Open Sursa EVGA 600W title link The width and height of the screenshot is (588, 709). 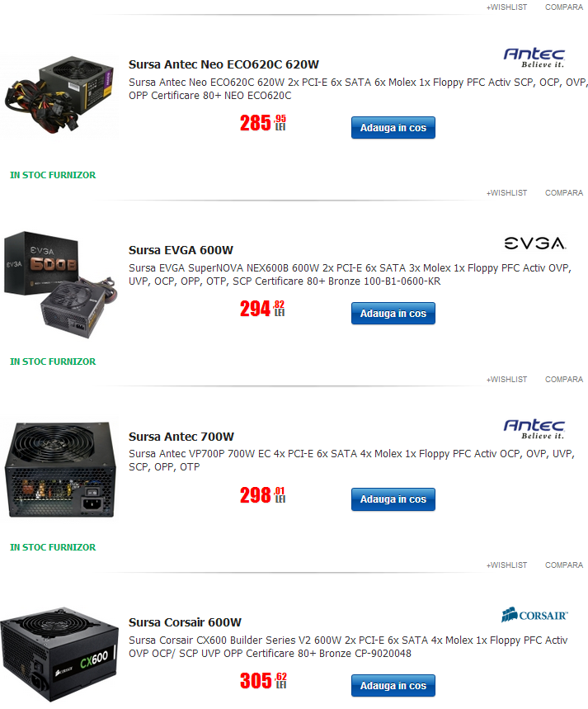tap(181, 250)
